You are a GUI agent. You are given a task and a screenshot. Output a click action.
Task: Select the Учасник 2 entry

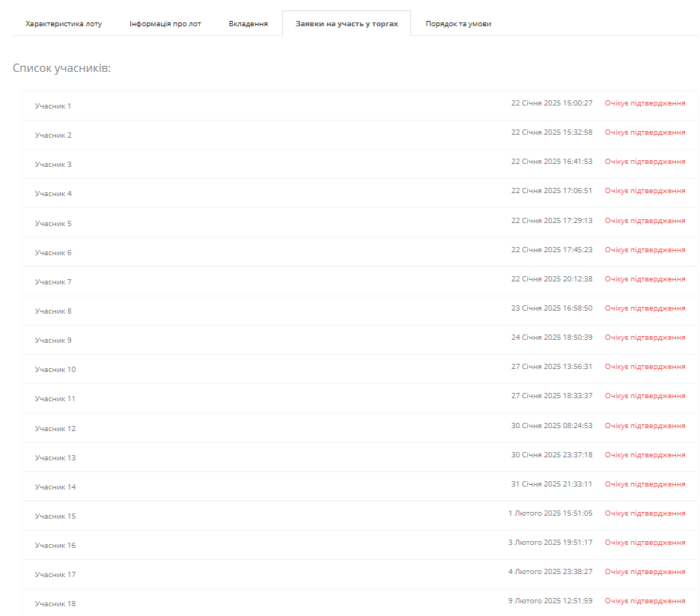[x=53, y=135]
